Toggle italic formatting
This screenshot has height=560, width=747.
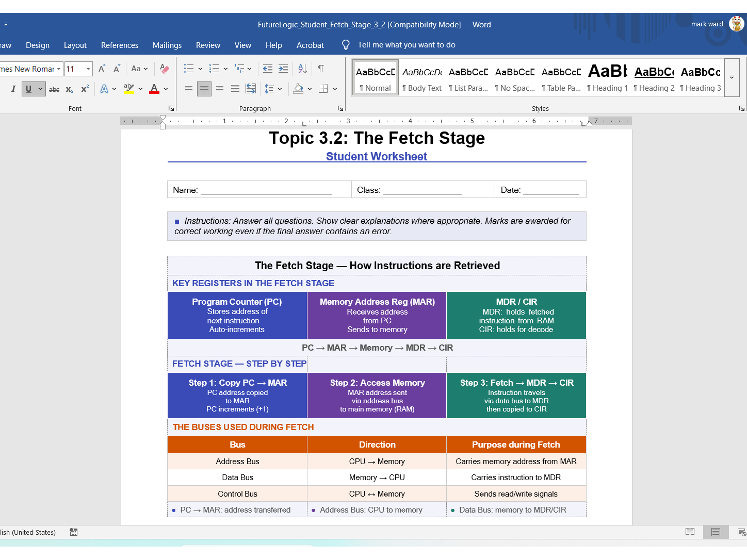tap(13, 89)
